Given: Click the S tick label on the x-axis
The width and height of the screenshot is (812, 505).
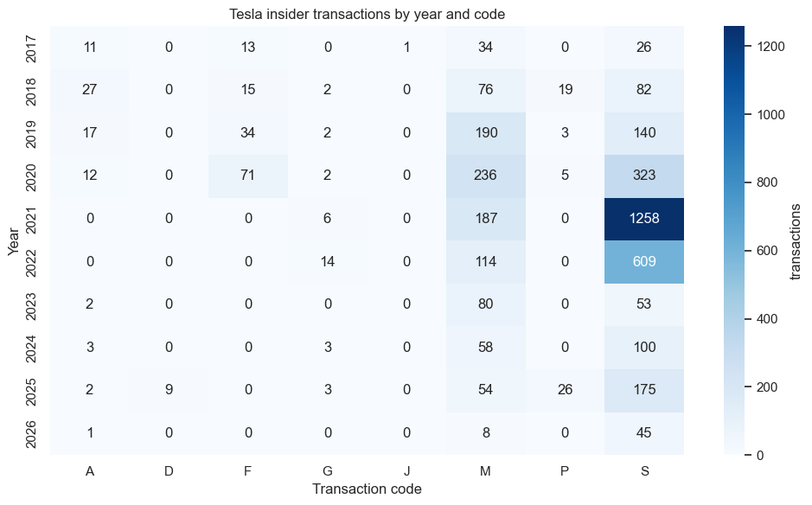Looking at the screenshot, I should tap(643, 468).
